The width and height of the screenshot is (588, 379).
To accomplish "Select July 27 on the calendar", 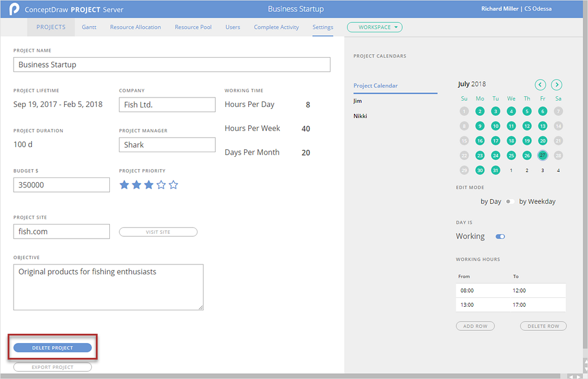I will pos(543,156).
